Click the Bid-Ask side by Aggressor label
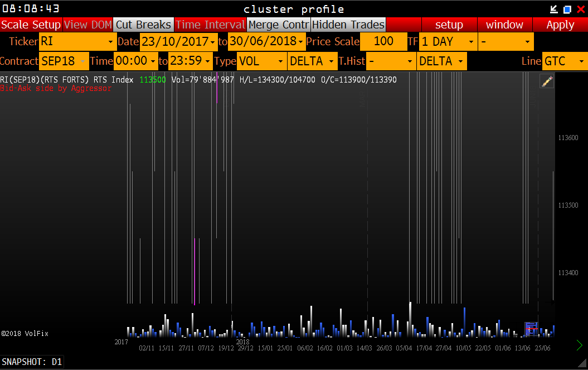 click(x=56, y=88)
